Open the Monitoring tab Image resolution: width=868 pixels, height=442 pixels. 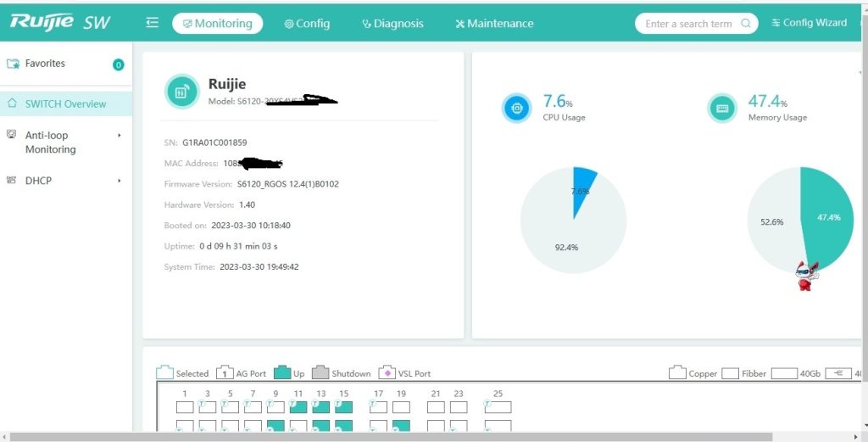click(218, 23)
